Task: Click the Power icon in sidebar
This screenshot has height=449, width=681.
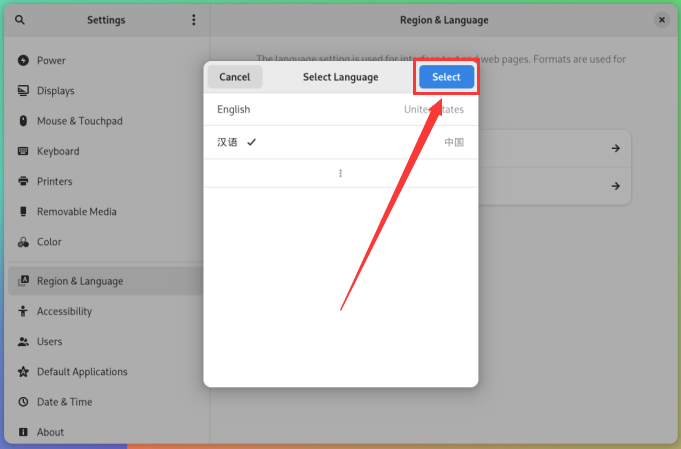Action: click(x=23, y=60)
